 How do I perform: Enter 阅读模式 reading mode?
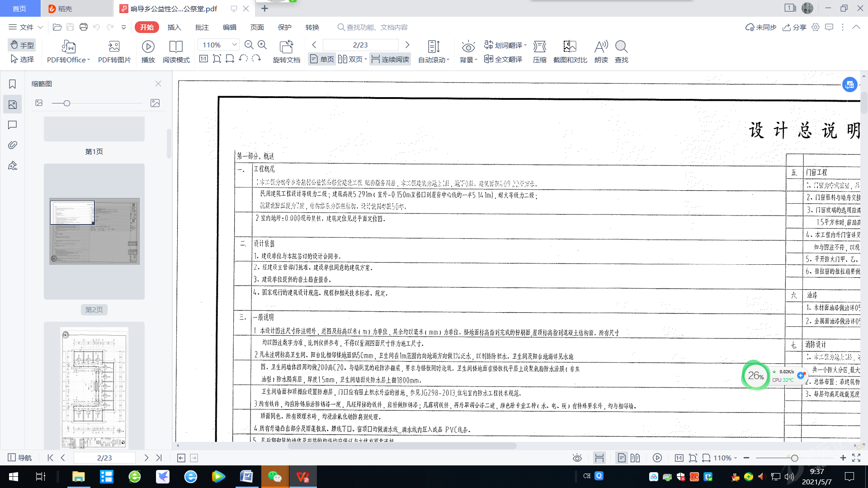(x=176, y=52)
